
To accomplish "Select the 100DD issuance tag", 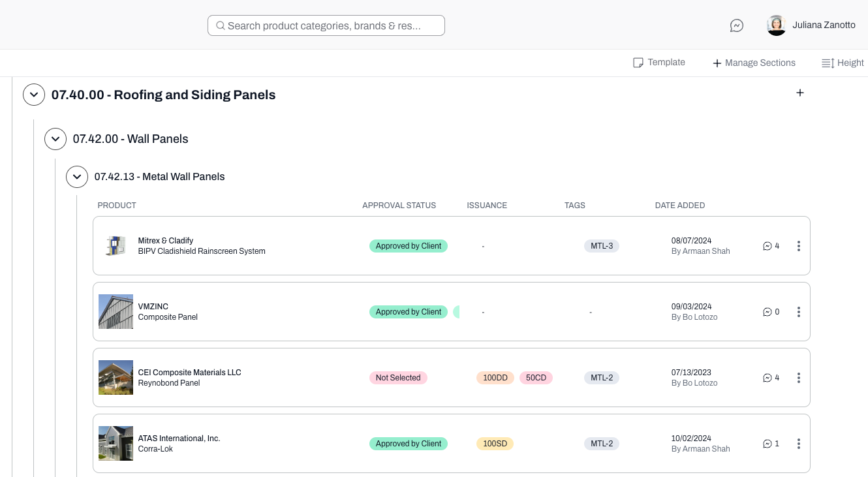I will click(x=495, y=378).
